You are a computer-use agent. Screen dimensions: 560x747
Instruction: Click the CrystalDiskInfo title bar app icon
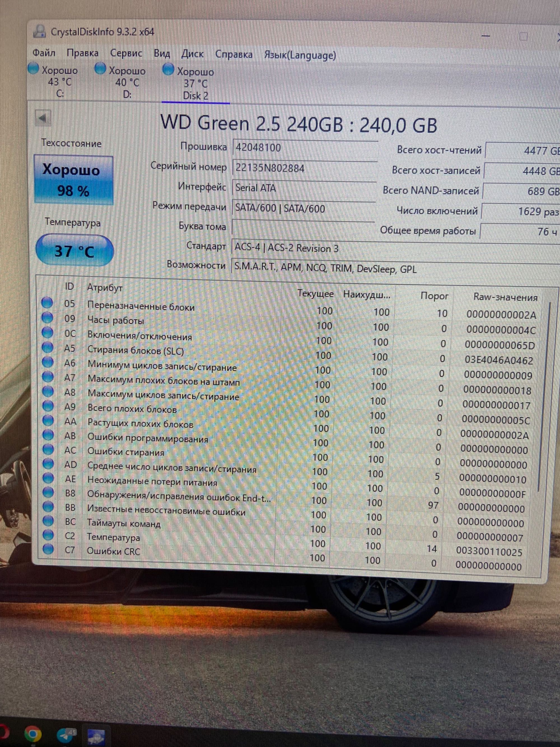tap(40, 31)
